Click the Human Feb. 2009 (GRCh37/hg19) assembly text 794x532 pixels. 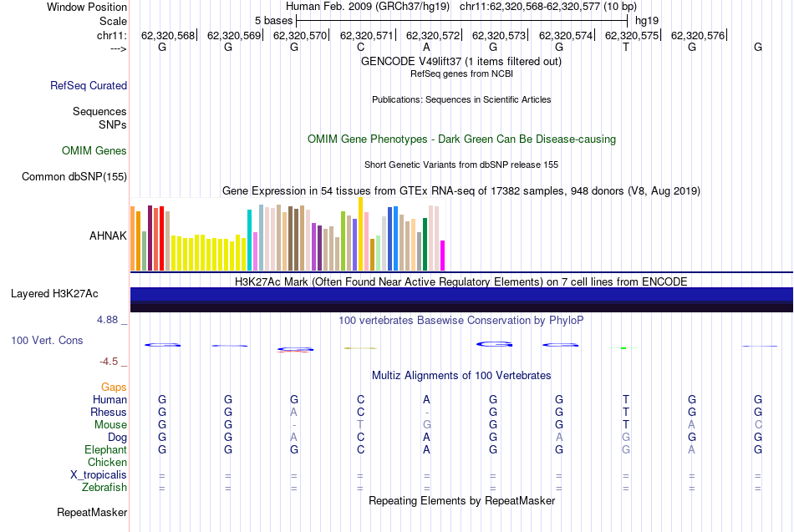click(368, 7)
